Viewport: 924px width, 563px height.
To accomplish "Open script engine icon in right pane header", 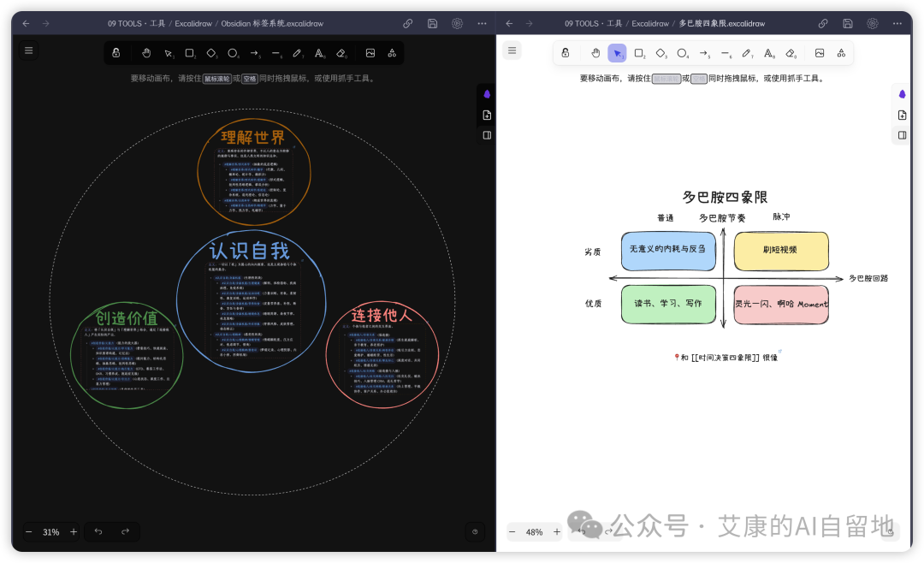I will coord(873,24).
